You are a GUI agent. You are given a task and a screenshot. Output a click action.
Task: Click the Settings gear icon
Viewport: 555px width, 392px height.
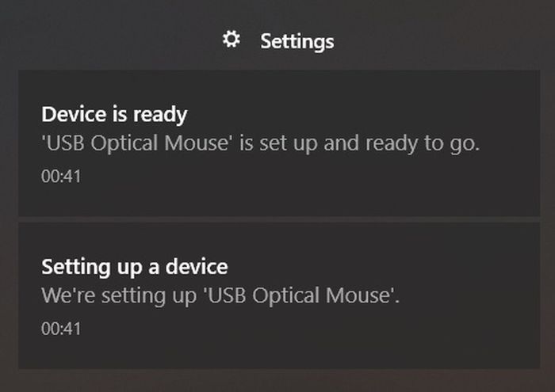231,39
